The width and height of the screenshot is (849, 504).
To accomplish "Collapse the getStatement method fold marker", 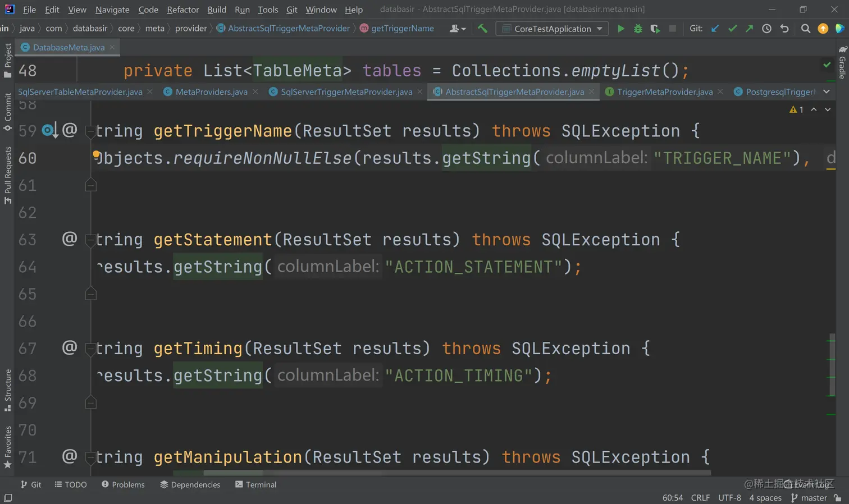I will (90, 240).
